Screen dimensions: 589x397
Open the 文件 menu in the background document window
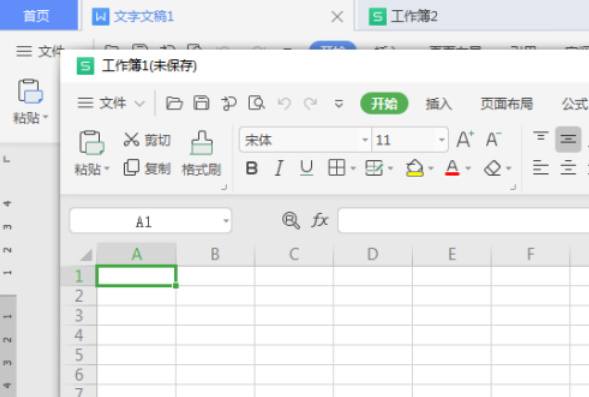coord(40,51)
